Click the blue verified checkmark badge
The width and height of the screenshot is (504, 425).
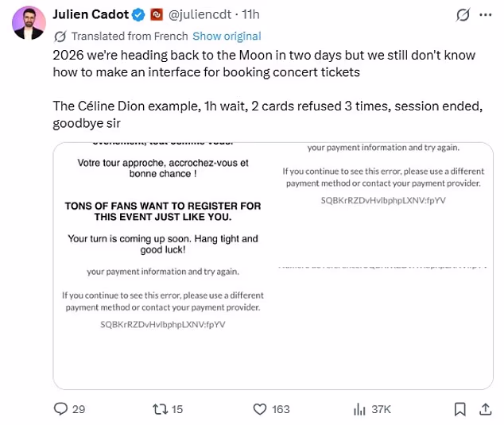(137, 14)
